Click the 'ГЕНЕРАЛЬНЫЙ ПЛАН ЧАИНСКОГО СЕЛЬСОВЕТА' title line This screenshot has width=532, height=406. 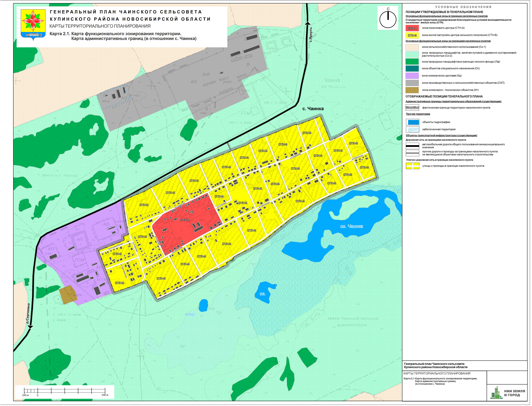coord(126,12)
